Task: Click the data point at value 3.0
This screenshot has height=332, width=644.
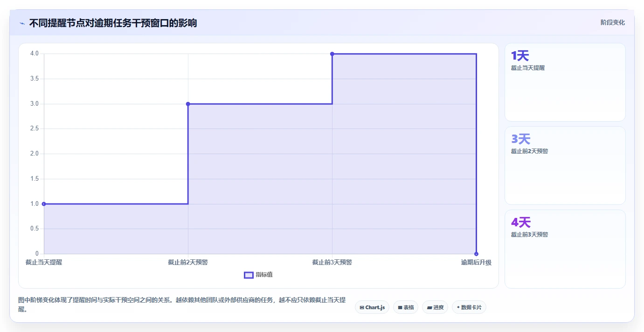Action: [x=188, y=104]
